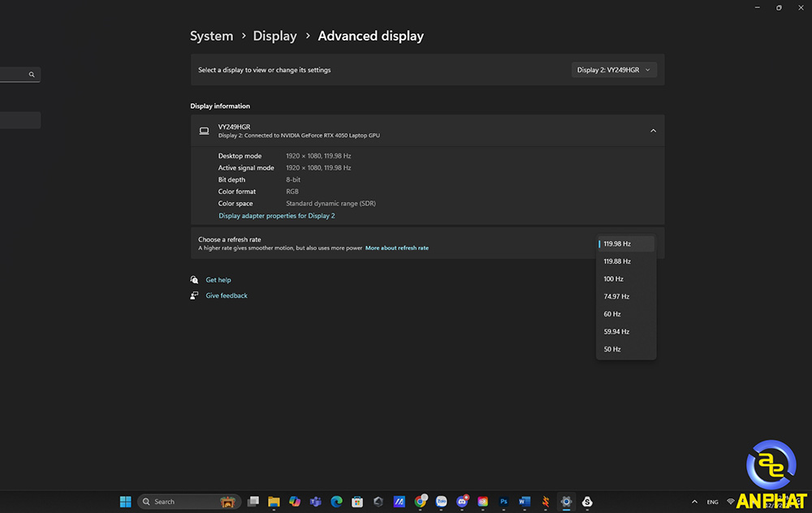Launch Photoshop from the taskbar
Screen dimensions: 812x513
pos(503,502)
